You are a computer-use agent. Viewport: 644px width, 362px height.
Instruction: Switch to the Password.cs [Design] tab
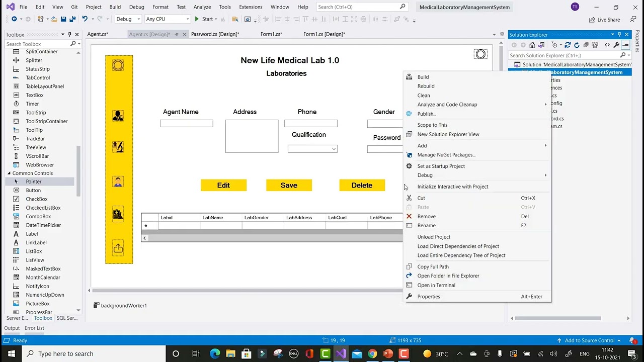tap(215, 34)
